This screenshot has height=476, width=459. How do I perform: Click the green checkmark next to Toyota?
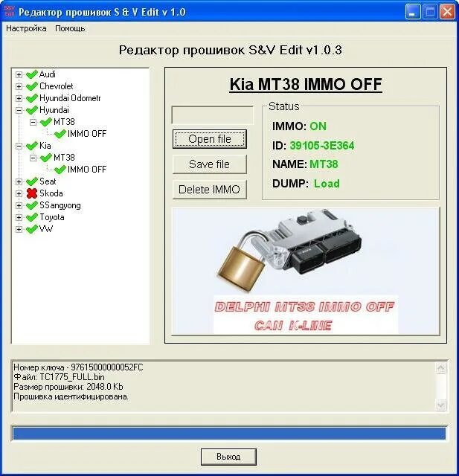click(32, 217)
